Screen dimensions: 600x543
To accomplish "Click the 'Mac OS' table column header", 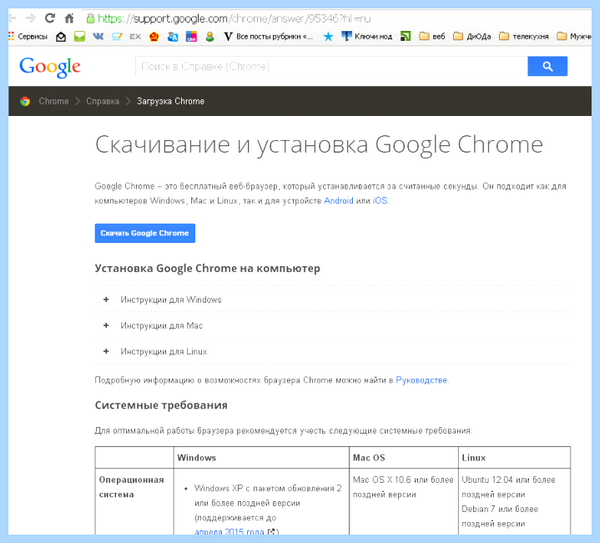I will [369, 458].
